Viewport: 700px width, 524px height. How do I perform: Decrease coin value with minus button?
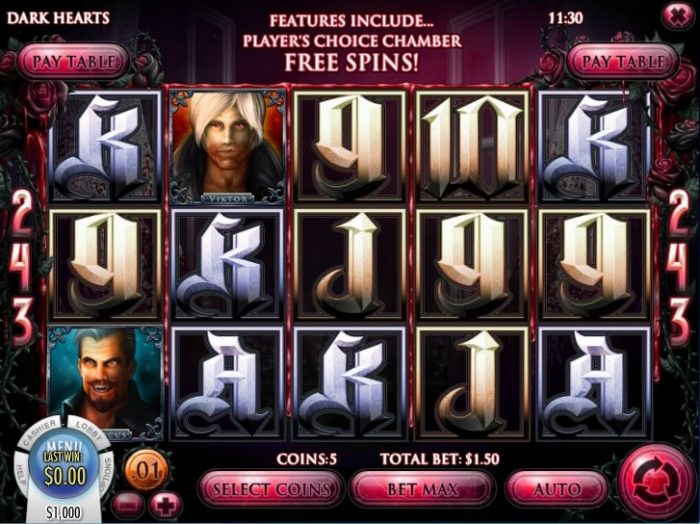click(128, 506)
